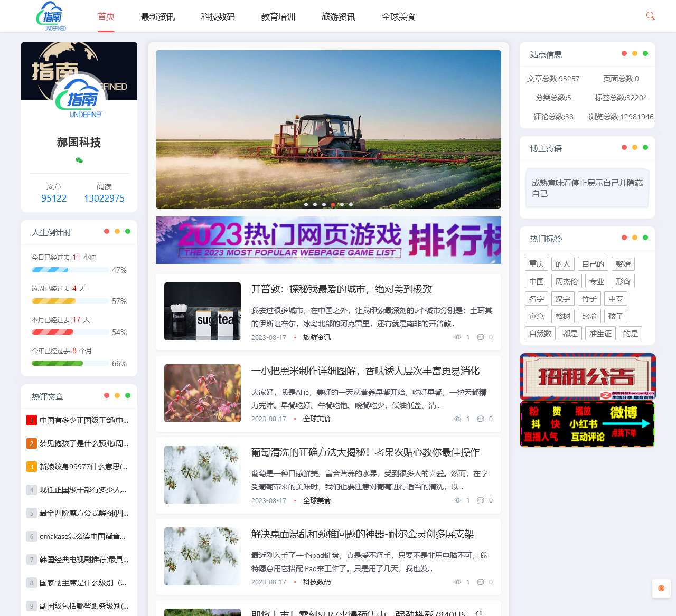Click eye icon on 耐尔金 article
Image resolution: width=676 pixels, height=616 pixels.
tap(457, 582)
